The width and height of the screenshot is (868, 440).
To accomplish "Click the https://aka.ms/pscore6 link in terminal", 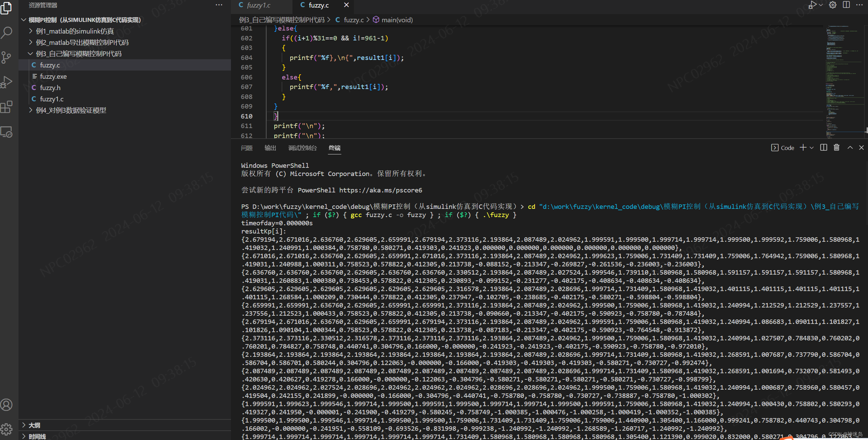I will (x=380, y=190).
